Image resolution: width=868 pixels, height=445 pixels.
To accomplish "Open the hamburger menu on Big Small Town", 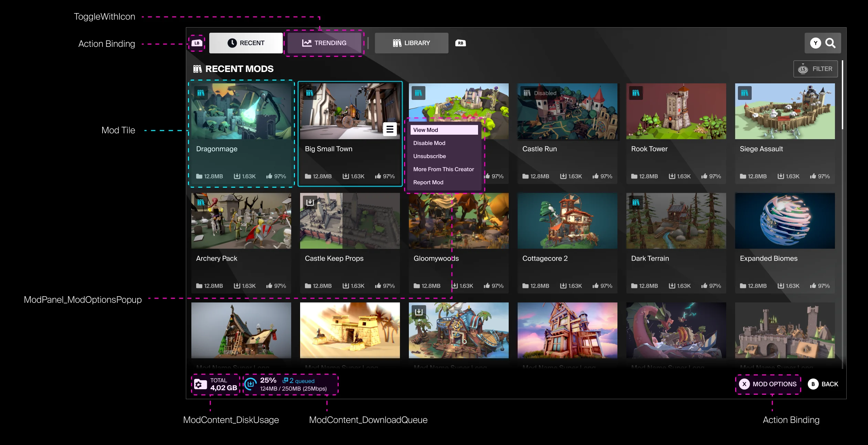I will click(x=390, y=129).
